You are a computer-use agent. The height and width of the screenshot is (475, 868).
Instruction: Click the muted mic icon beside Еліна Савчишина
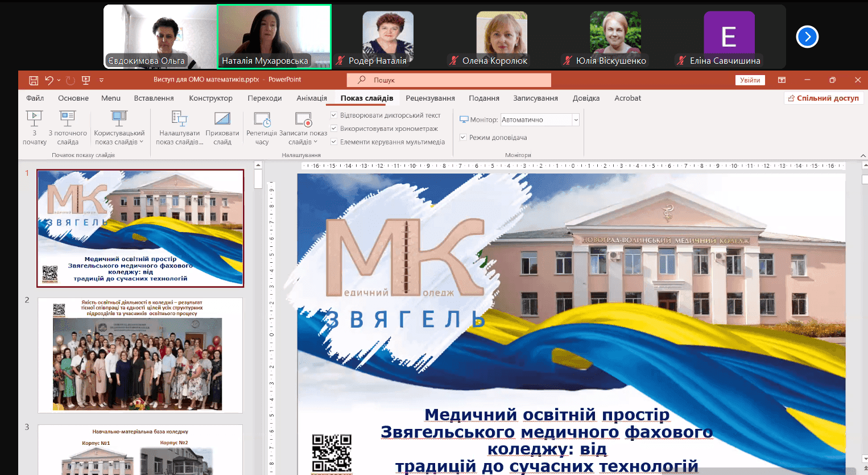[x=681, y=60]
